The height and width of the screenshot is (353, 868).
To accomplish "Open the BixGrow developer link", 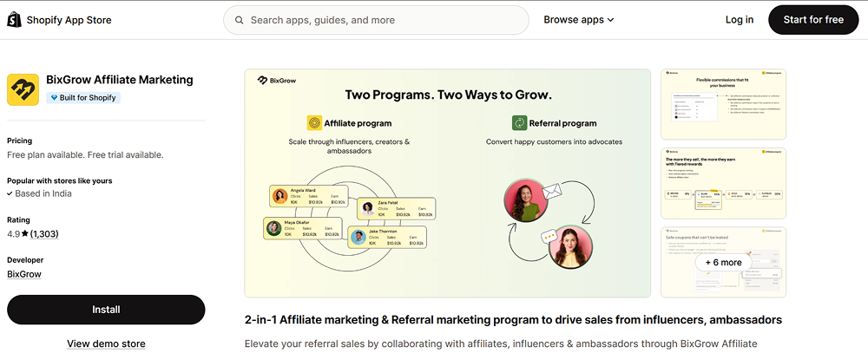I will (x=23, y=274).
